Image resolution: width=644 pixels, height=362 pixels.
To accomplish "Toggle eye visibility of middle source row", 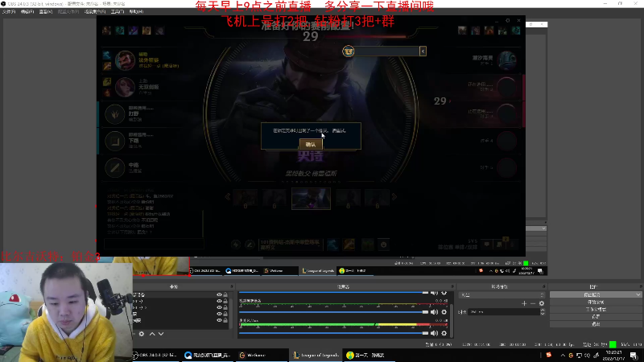I will click(x=219, y=307).
